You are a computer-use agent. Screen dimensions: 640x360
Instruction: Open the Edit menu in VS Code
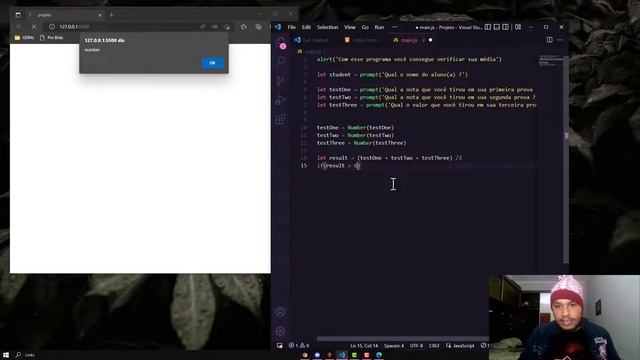coord(306,27)
